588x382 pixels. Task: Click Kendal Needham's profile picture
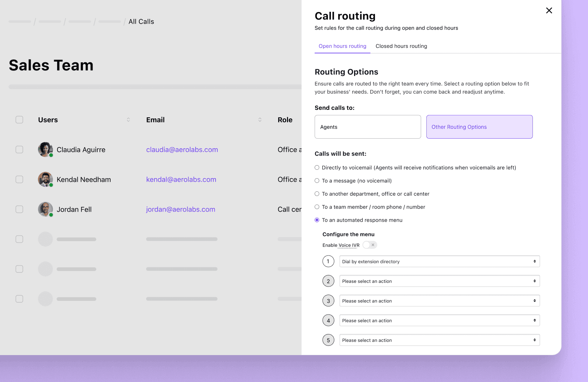45,179
